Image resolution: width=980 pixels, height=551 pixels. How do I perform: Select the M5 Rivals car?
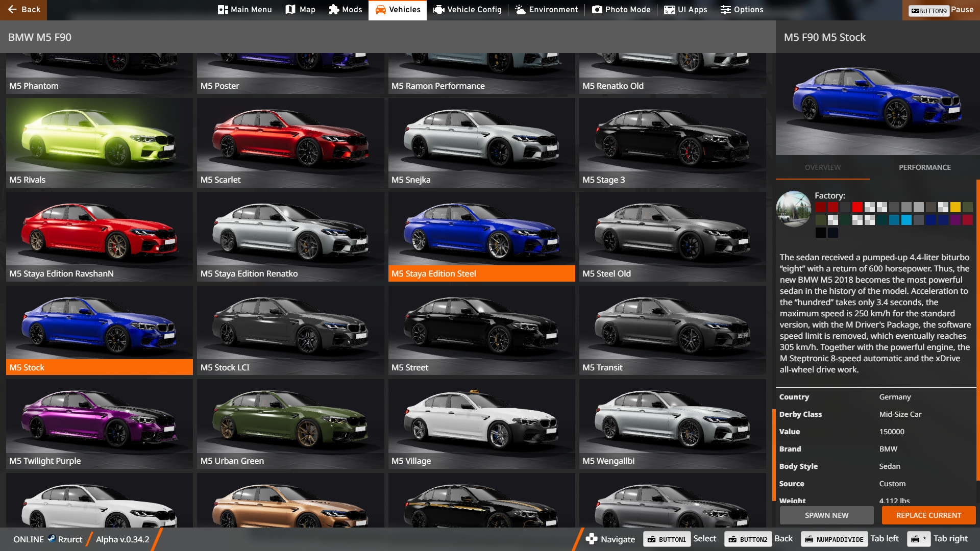click(100, 142)
